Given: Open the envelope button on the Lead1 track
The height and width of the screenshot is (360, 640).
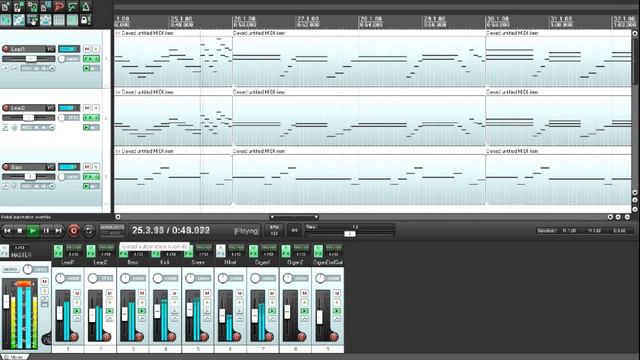Looking at the screenshot, I should 6,69.
